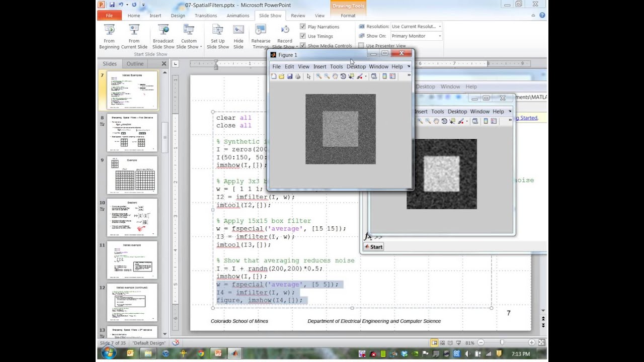Click Print icon in Figure 1 toolbar
644x362 pixels.
coord(298,76)
